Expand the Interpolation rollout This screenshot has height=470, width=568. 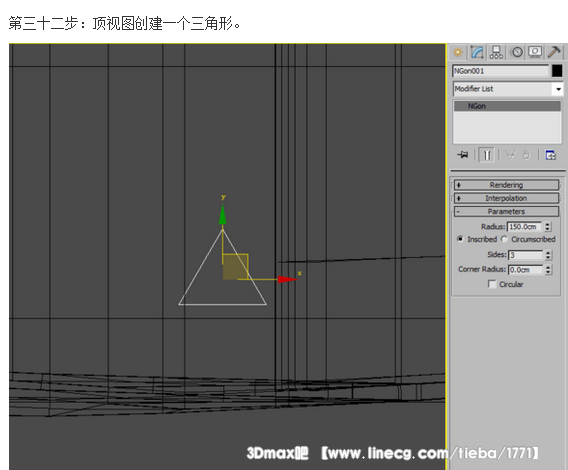click(506, 198)
